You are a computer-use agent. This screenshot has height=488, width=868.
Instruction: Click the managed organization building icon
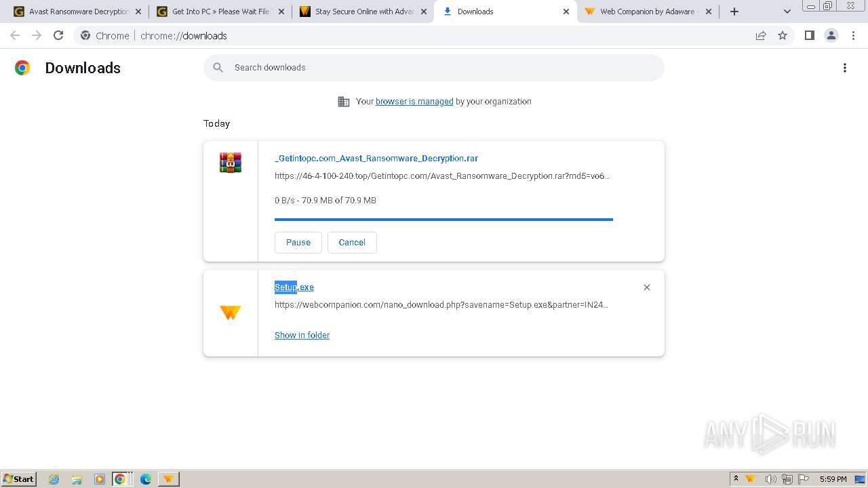click(344, 102)
